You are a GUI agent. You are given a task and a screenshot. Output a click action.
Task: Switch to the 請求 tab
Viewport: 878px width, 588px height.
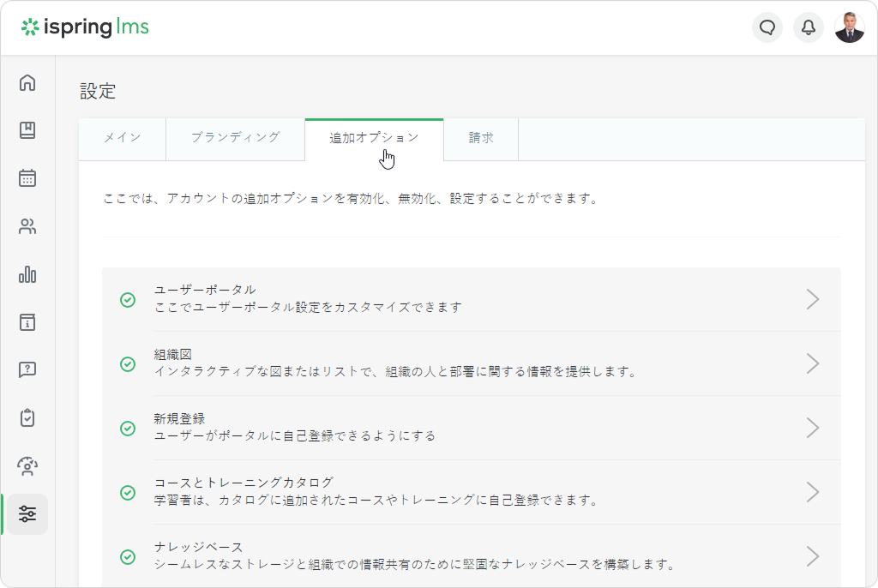point(481,138)
